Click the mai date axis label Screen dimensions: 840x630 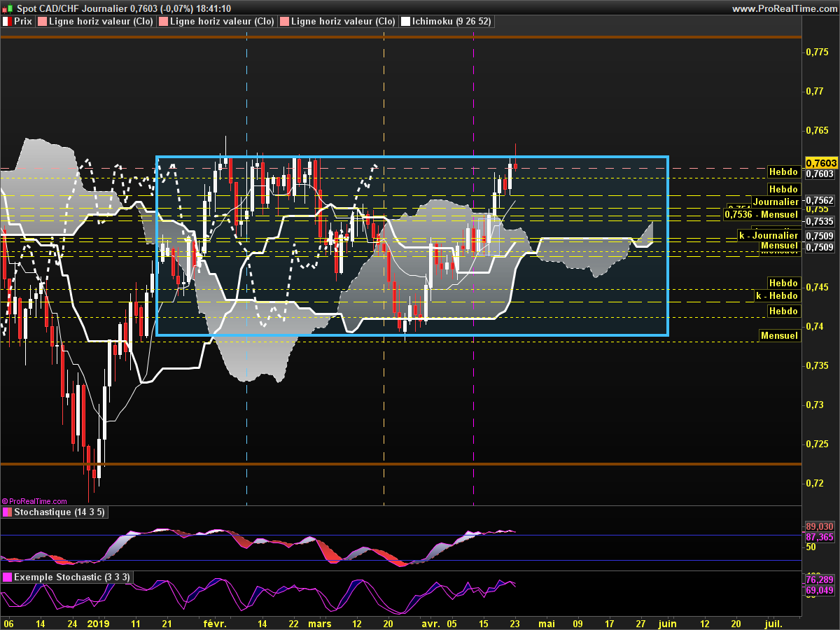point(546,623)
